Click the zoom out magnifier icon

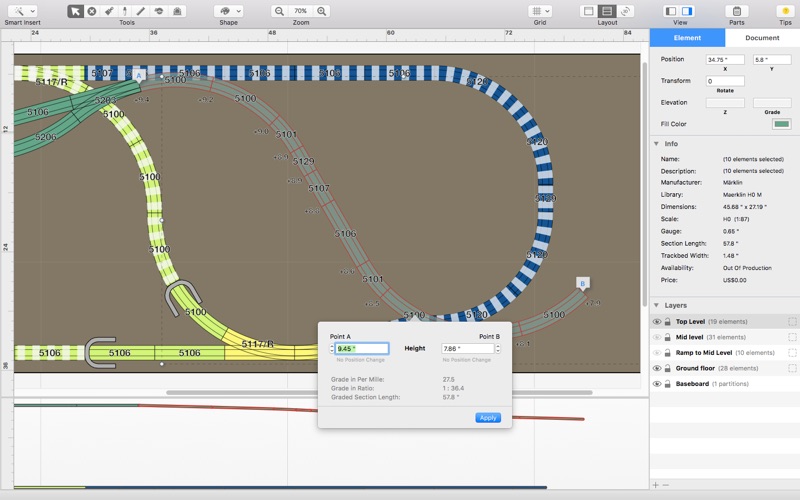pyautogui.click(x=279, y=11)
